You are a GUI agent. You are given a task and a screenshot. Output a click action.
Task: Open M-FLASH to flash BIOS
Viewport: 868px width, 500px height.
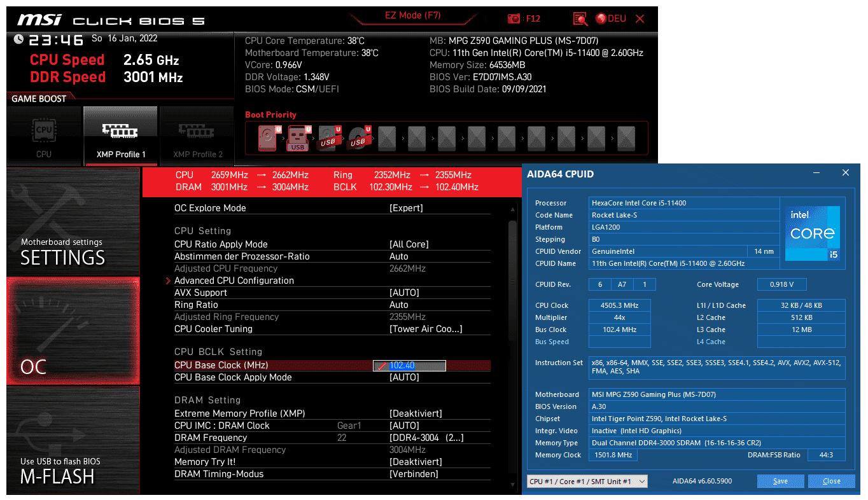click(73, 440)
